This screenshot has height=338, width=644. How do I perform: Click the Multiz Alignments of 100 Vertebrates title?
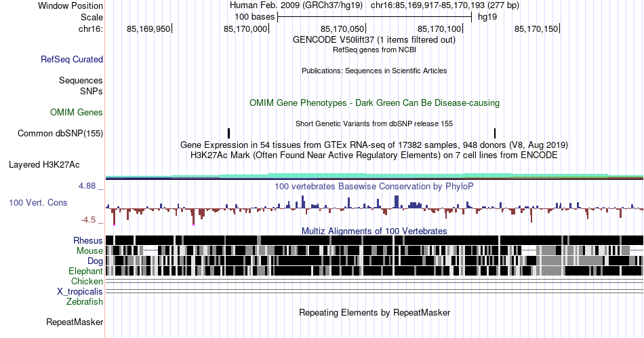[374, 231]
